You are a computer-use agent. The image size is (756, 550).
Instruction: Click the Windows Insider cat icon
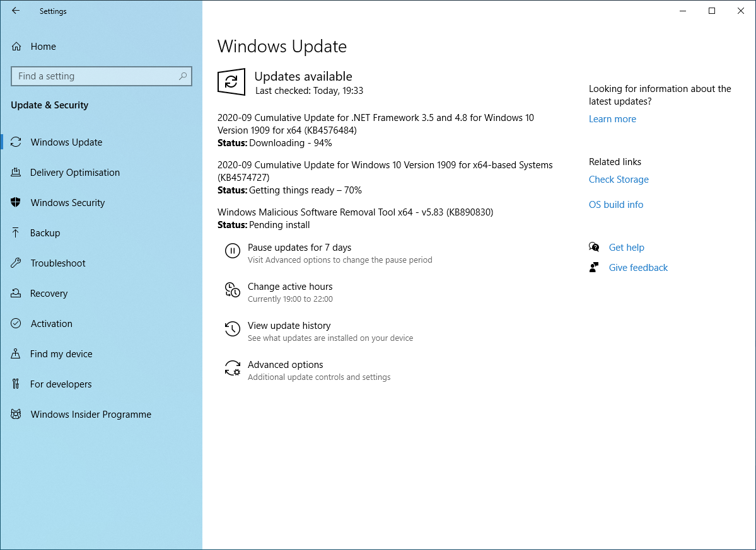click(16, 414)
